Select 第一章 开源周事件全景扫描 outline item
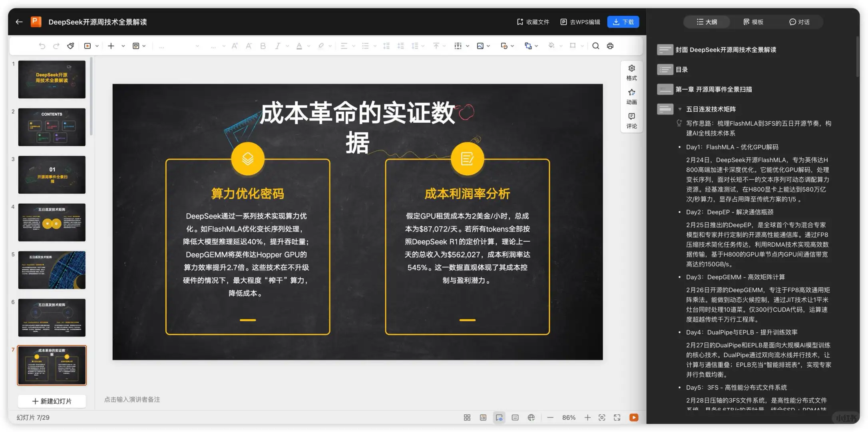Viewport: 868px width, 432px height. tap(713, 89)
